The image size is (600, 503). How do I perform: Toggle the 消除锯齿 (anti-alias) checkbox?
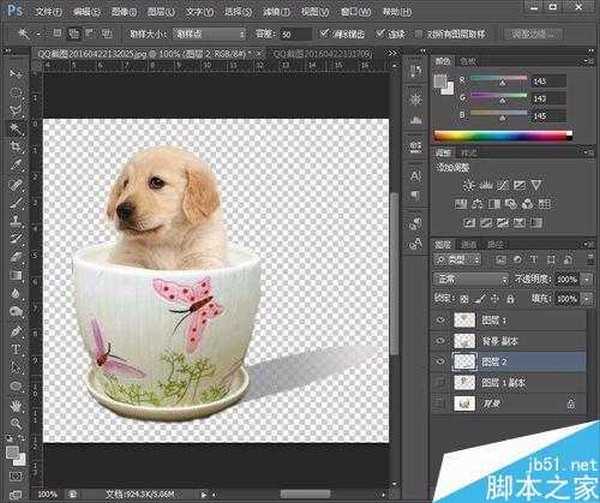click(322, 32)
